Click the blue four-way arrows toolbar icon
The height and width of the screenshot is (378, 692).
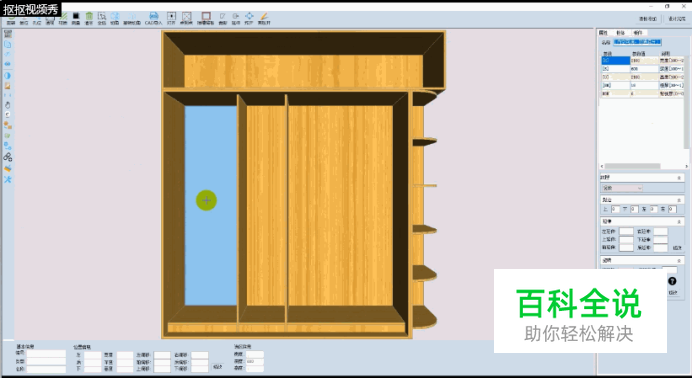[x=249, y=17]
